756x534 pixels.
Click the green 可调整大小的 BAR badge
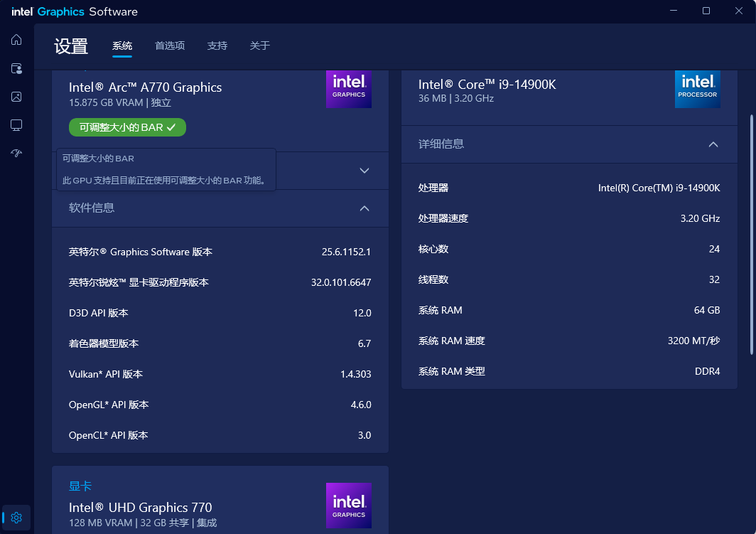pyautogui.click(x=127, y=127)
